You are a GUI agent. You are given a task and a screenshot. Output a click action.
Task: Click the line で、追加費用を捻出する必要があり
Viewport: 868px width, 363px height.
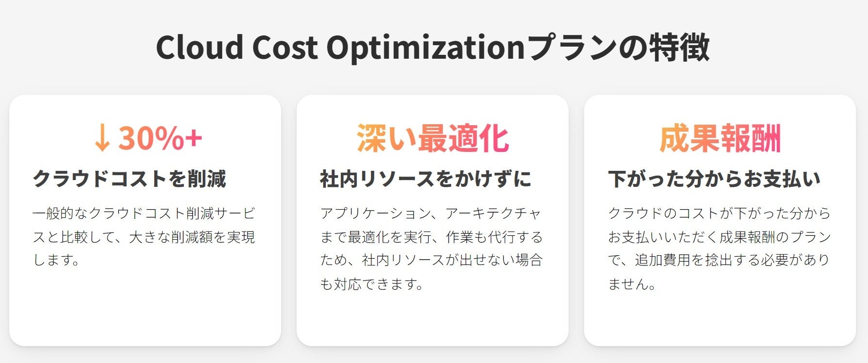(x=720, y=260)
